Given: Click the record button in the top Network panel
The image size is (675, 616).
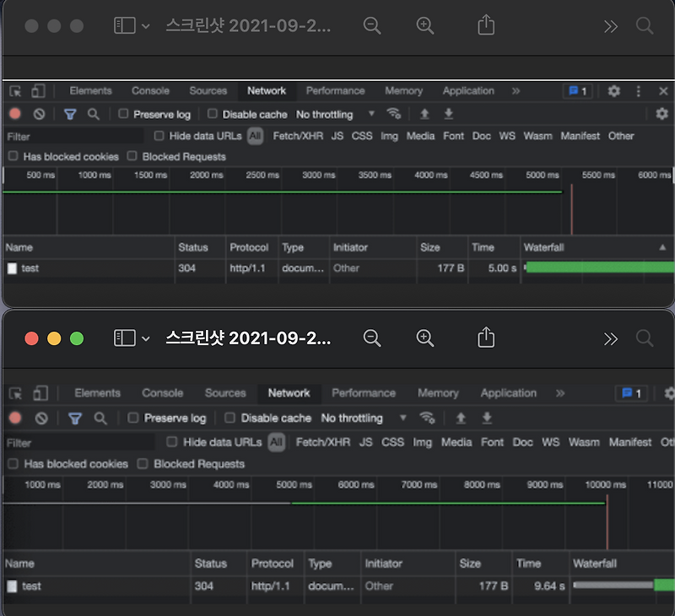Looking at the screenshot, I should pyautogui.click(x=15, y=114).
